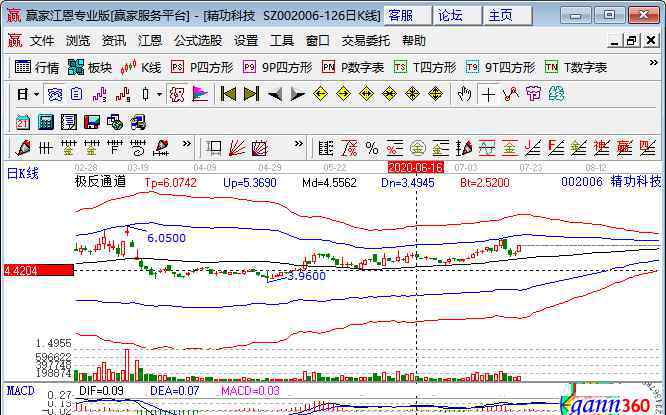Screen dimensions: 666x415
Task: Click yellow diamond vertical-expand icon
Action: coord(435,94)
